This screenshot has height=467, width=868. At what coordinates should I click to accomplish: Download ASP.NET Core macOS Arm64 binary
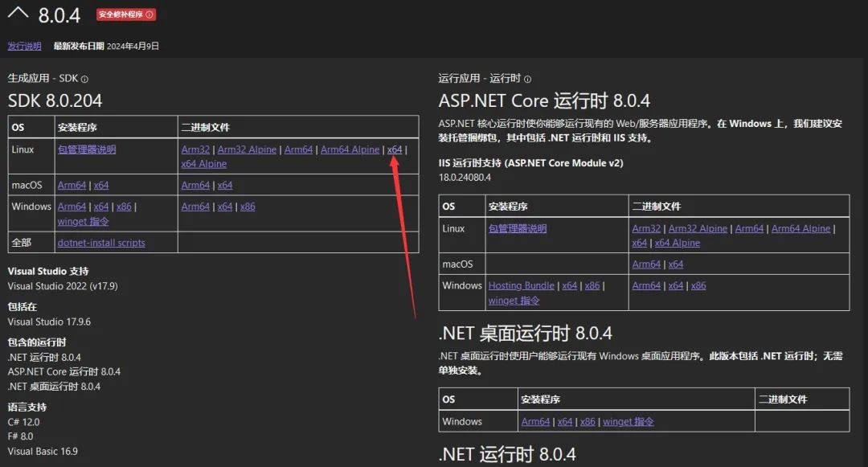pos(646,264)
